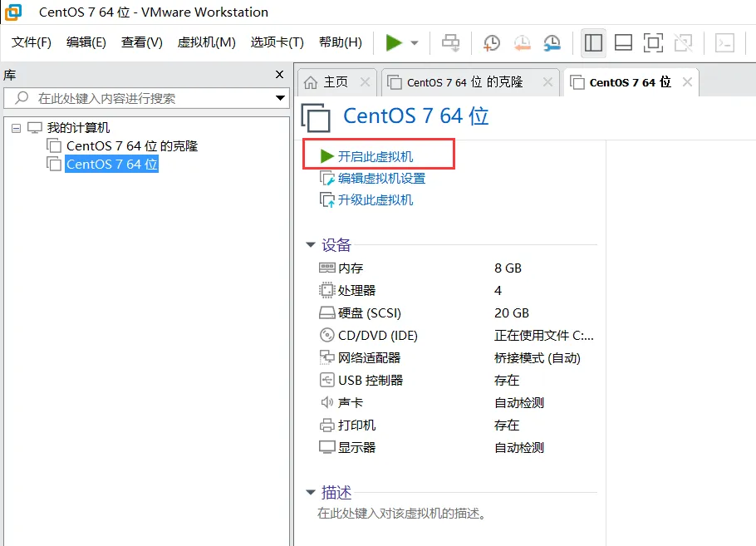
Task: Open the 虚拟机(M) menu
Action: coord(206,42)
